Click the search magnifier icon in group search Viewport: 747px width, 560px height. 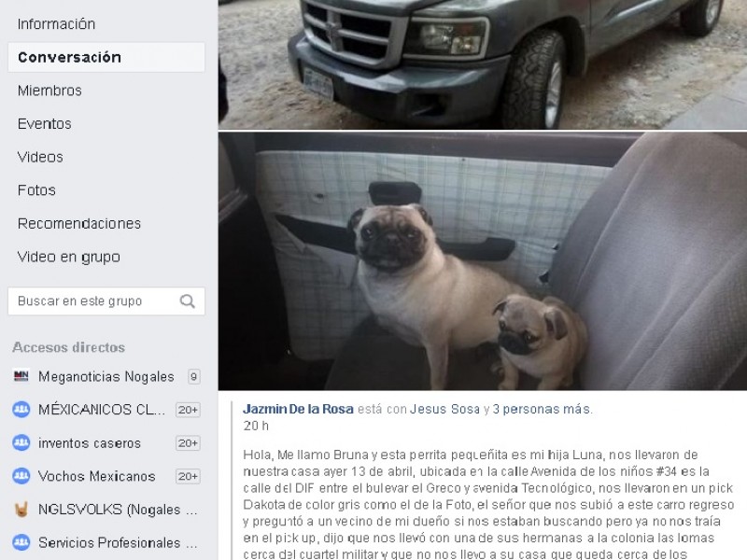tap(188, 301)
